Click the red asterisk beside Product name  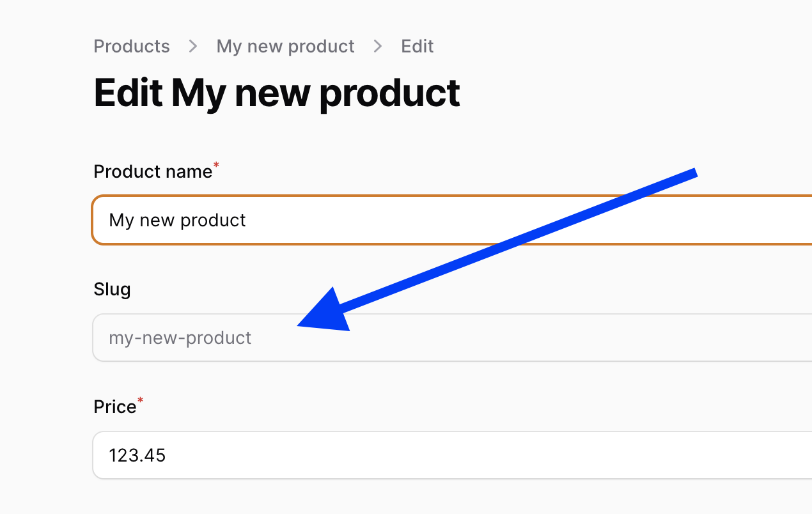click(216, 166)
